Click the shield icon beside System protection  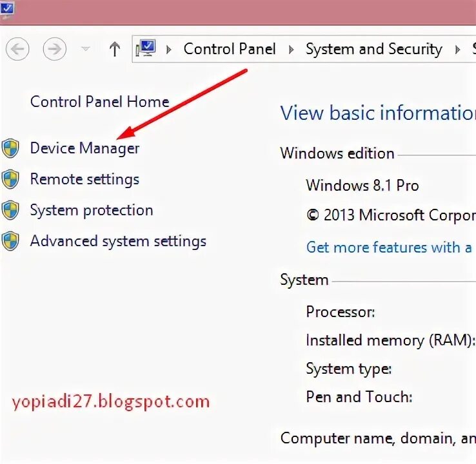point(10,210)
